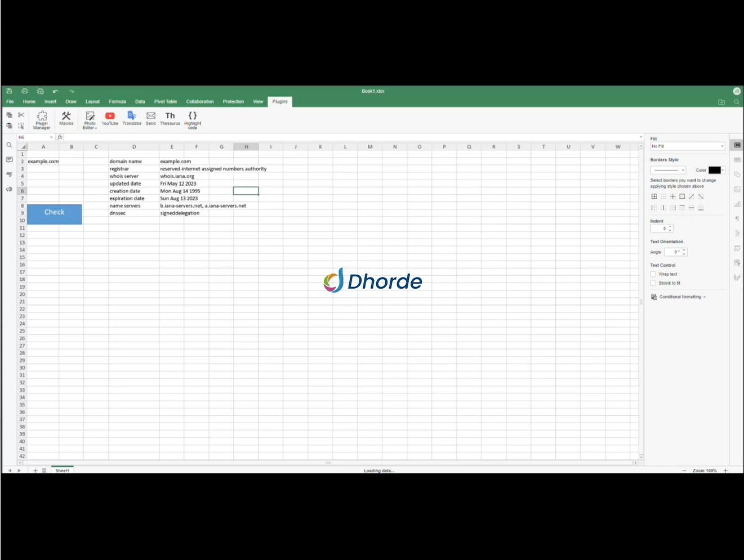744x560 pixels.
Task: Apply outside borders icon in Borders Style
Action: point(681,196)
